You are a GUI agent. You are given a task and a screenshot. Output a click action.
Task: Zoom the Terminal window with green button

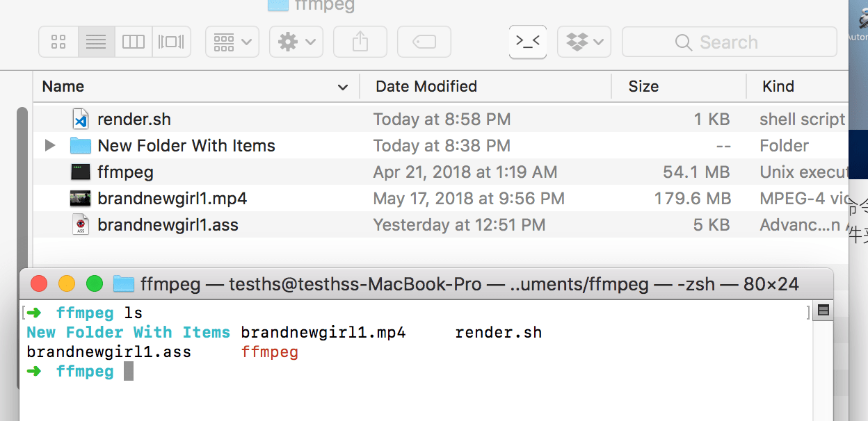[95, 283]
